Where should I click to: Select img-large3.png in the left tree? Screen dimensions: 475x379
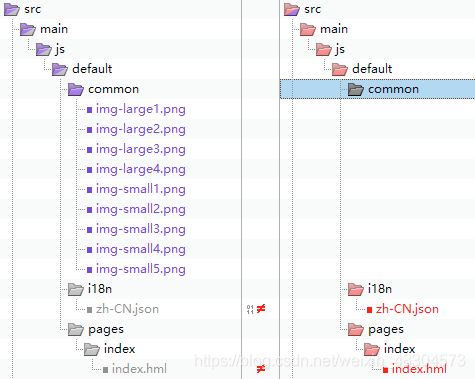[141, 149]
